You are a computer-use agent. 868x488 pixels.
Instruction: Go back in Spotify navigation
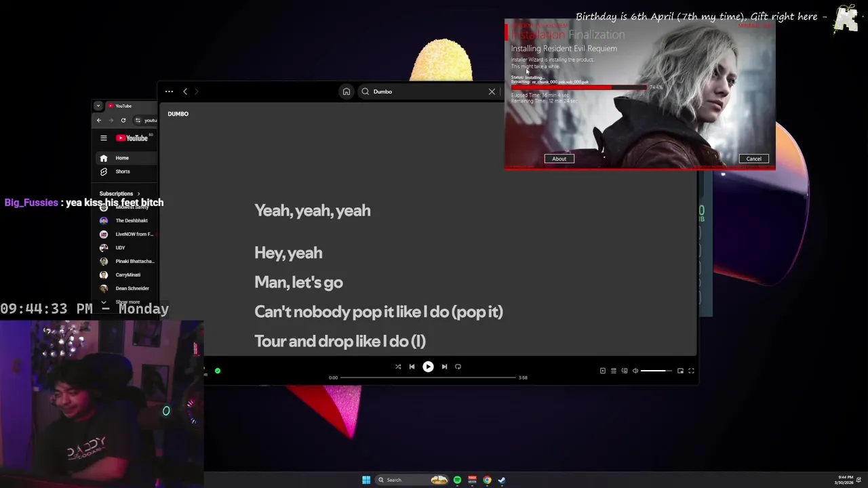185,91
